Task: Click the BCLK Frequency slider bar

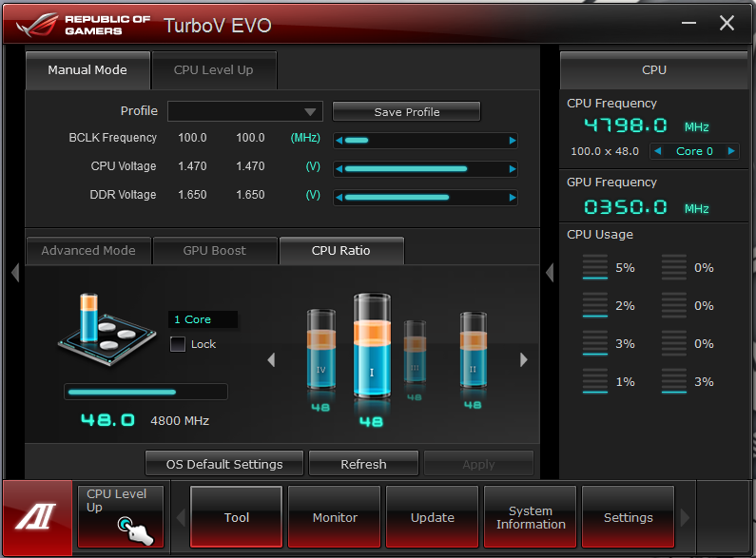Action: point(425,141)
